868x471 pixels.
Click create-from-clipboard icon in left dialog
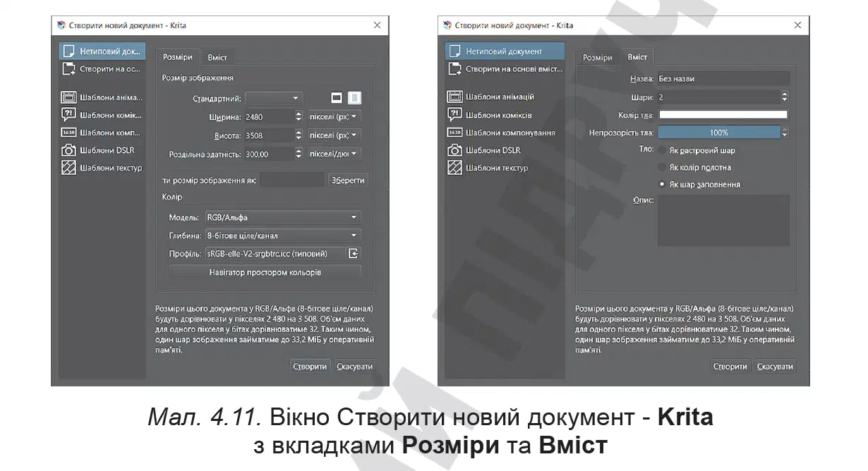tap(68, 68)
